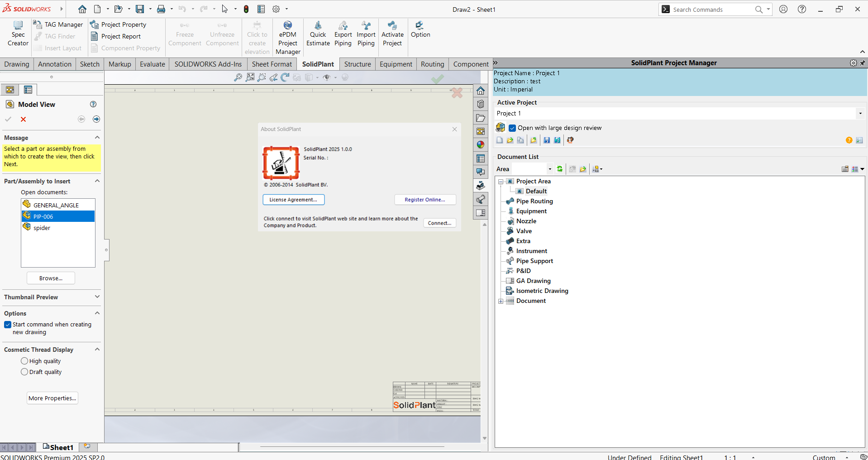Viewport: 868px width, 460px height.
Task: Expand the Thumbnail Preview section
Action: click(97, 297)
